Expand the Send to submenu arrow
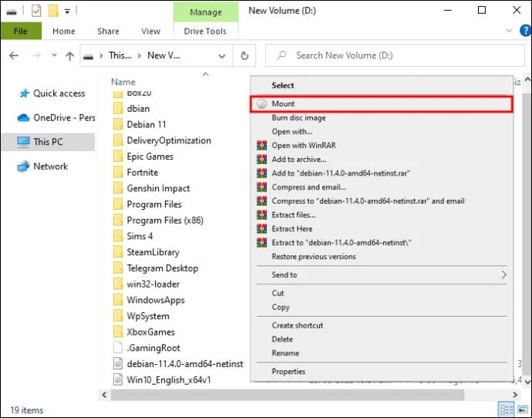 coord(503,275)
